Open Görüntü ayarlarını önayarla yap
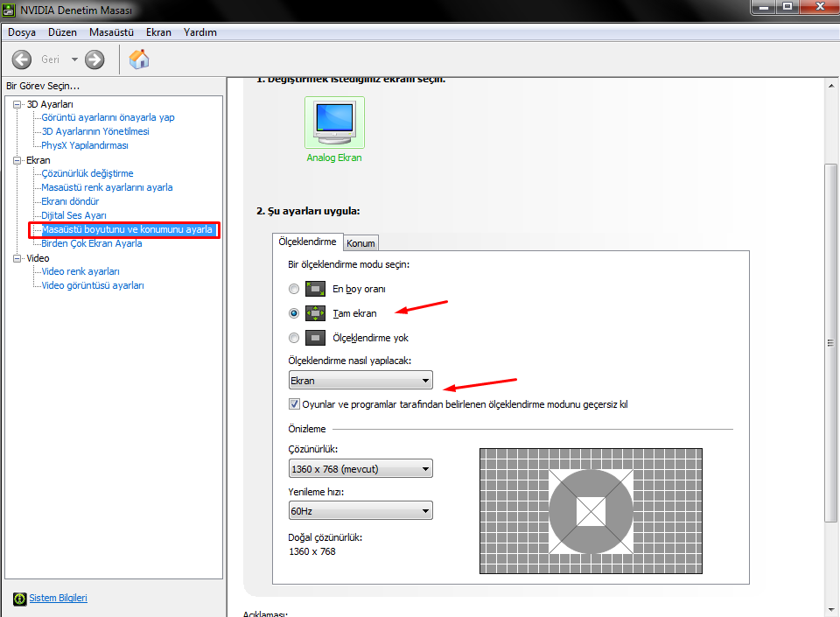The height and width of the screenshot is (617, 840). pos(108,117)
